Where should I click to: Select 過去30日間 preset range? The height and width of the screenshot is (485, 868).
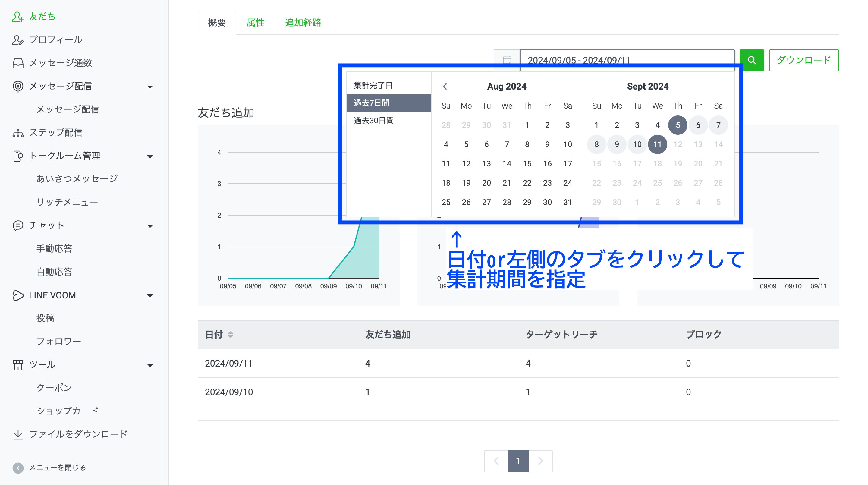pos(373,120)
